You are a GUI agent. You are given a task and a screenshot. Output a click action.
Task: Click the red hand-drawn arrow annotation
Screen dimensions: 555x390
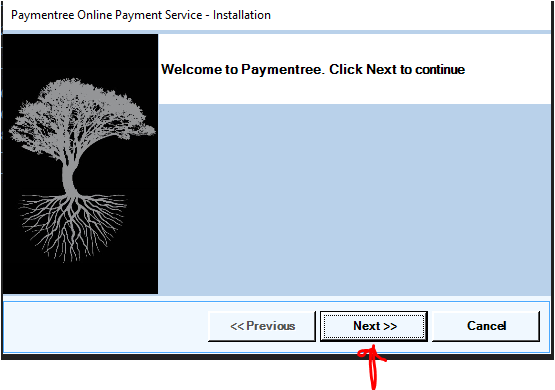coord(372,368)
